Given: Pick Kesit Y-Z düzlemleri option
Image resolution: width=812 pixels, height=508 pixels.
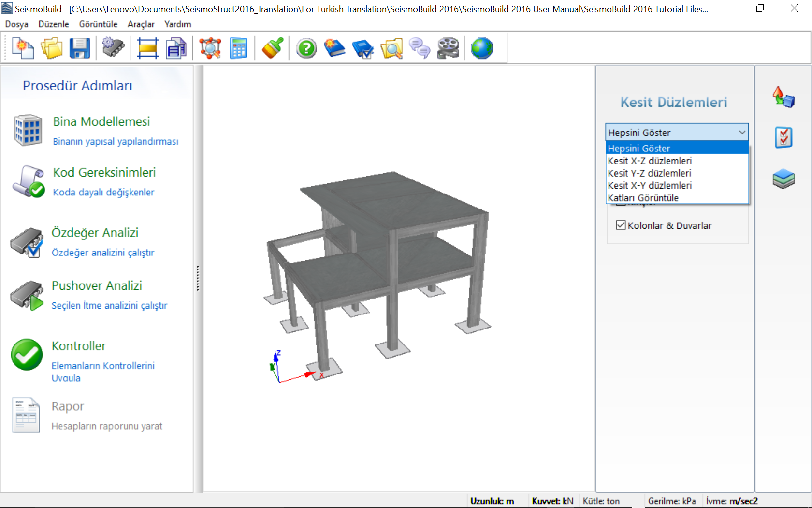Looking at the screenshot, I should point(649,173).
